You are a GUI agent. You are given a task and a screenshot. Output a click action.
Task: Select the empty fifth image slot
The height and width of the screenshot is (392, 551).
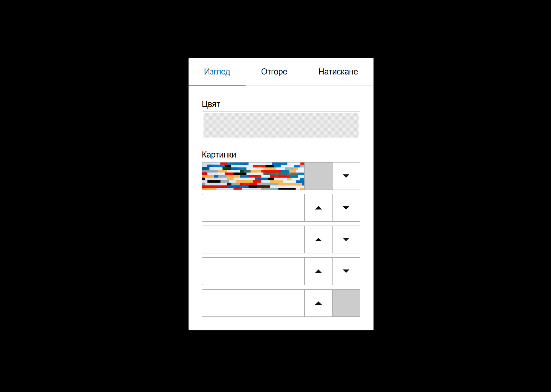[x=253, y=303]
